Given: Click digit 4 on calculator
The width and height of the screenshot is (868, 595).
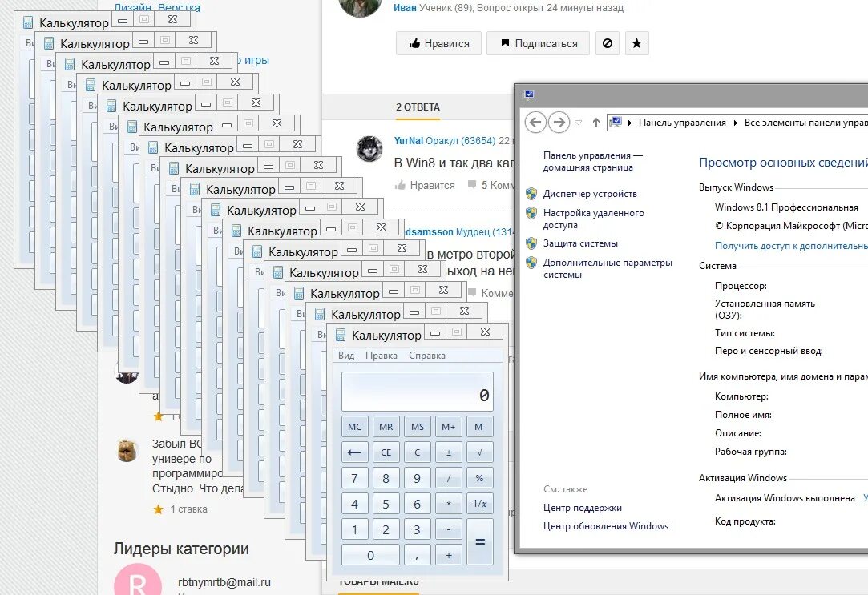Looking at the screenshot, I should tap(354, 504).
